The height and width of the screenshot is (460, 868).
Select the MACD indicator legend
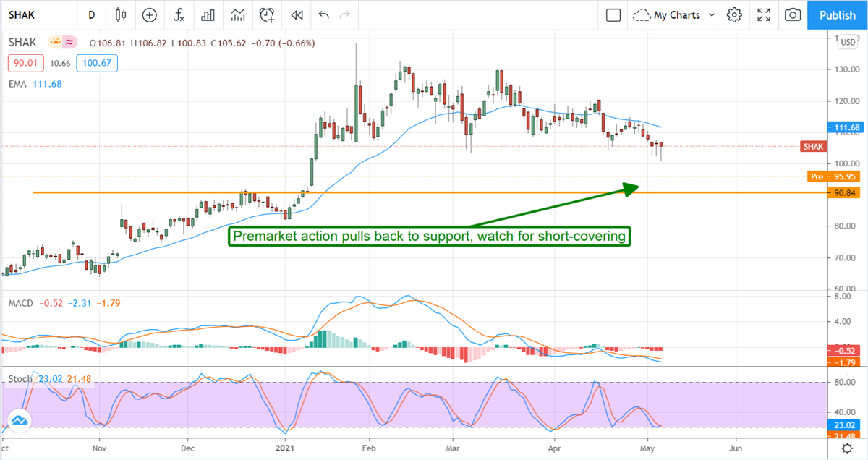click(x=20, y=303)
